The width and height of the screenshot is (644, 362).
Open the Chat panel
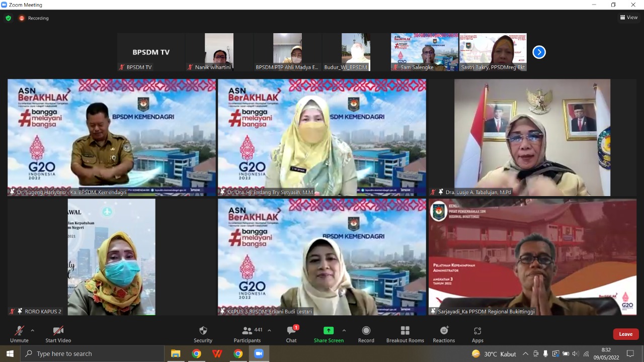pos(291,334)
